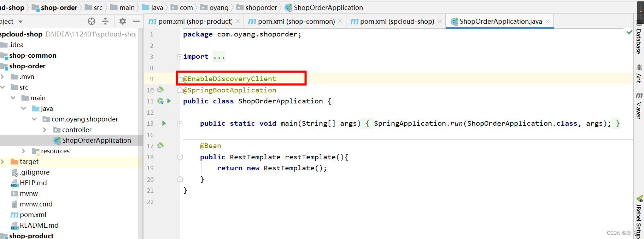
Task: Click src breadcrumb
Action: click(94, 7)
